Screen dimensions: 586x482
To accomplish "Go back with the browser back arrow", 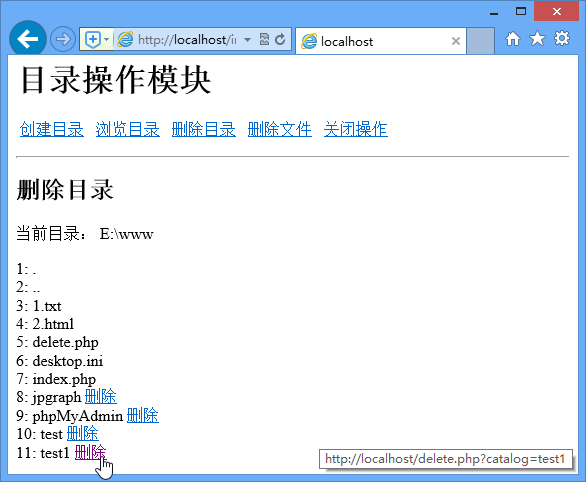I will click(28, 39).
